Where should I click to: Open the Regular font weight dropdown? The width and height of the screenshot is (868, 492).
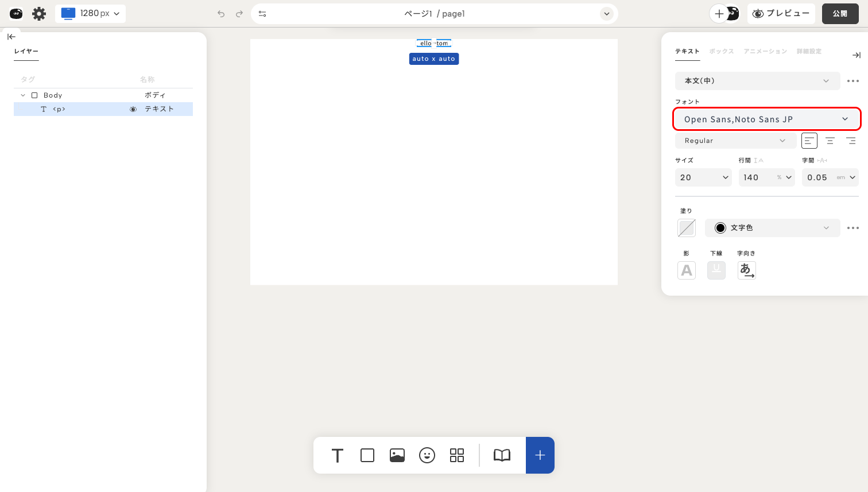pyautogui.click(x=735, y=141)
